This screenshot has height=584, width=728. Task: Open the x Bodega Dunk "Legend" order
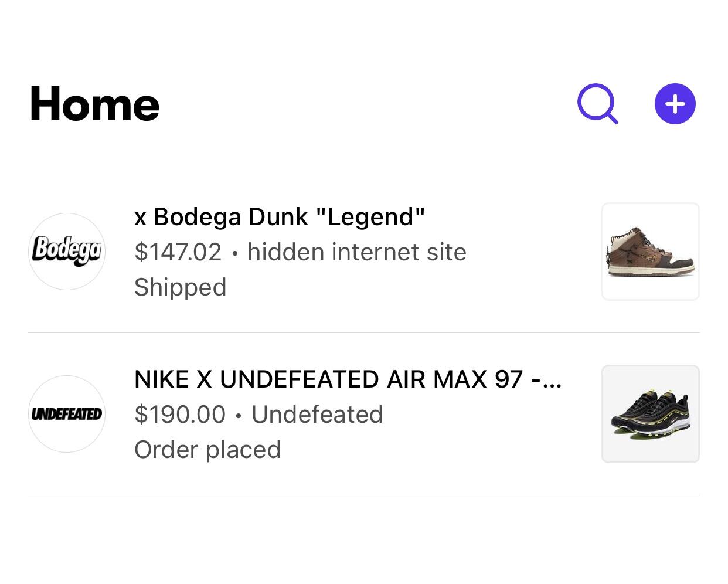pyautogui.click(x=279, y=217)
